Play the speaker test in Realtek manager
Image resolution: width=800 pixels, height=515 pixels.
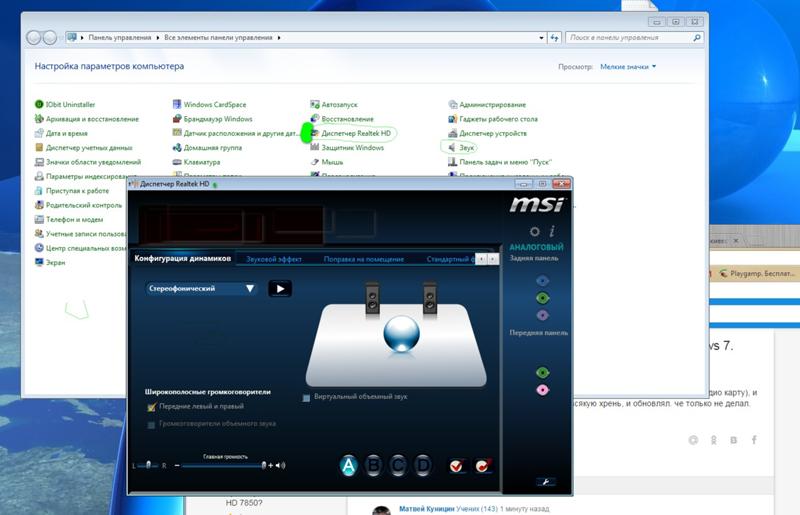(280, 288)
